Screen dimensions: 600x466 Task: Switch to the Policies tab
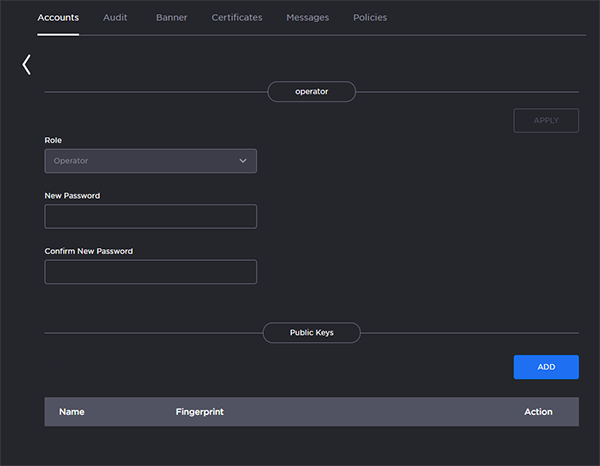[x=370, y=18]
